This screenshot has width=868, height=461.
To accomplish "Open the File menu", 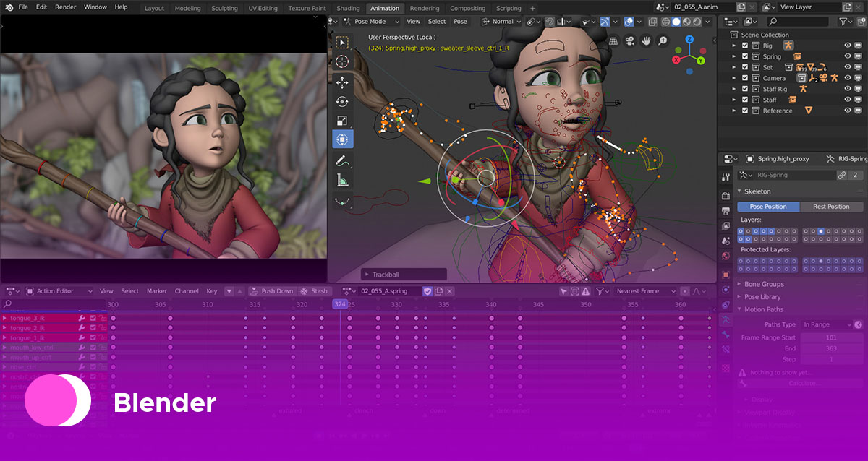I will pyautogui.click(x=23, y=7).
